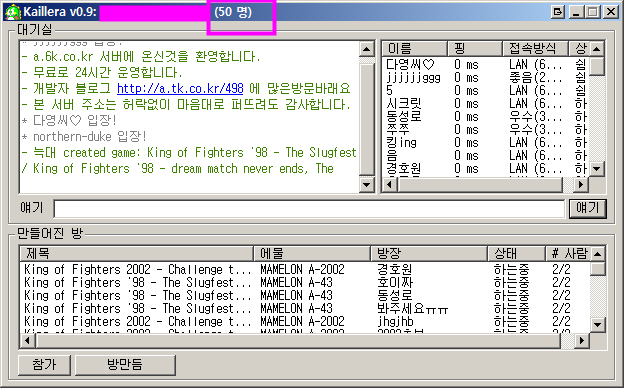
Task: Click the 참가 join button
Action: tap(44, 365)
